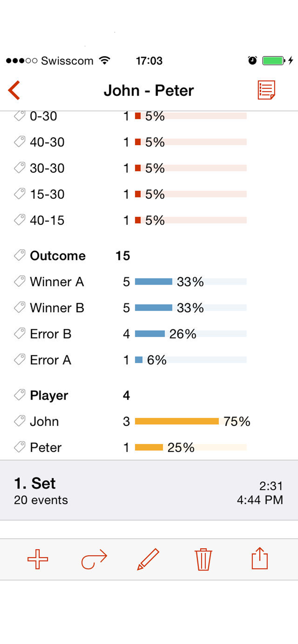Viewport: 298px width, 644px height.
Task: Select the redo arrow icon in toolbar
Action: tap(93, 559)
